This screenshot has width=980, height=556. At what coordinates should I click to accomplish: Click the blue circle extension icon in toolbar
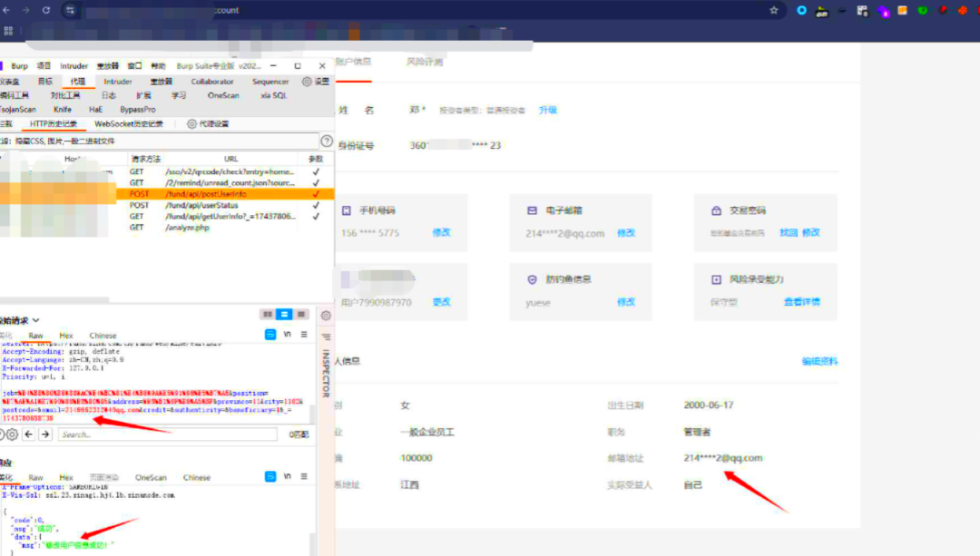tap(800, 10)
